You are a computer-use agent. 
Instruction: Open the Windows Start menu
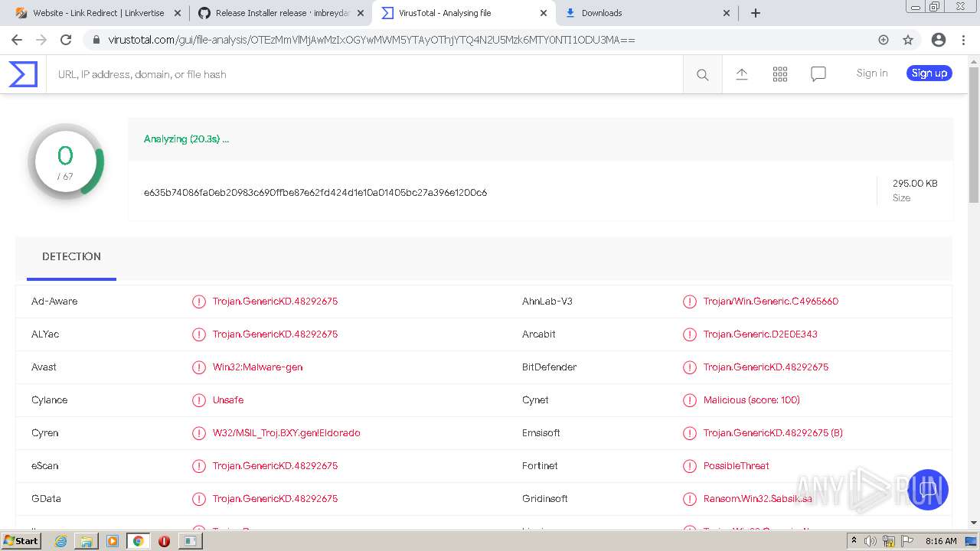point(21,541)
